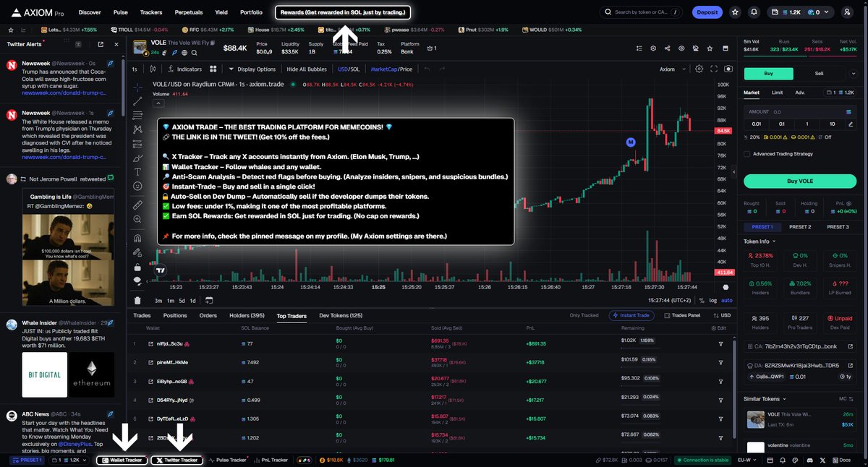Switch chart currency via USD/SOL toggle
The image size is (868, 467).
click(348, 69)
